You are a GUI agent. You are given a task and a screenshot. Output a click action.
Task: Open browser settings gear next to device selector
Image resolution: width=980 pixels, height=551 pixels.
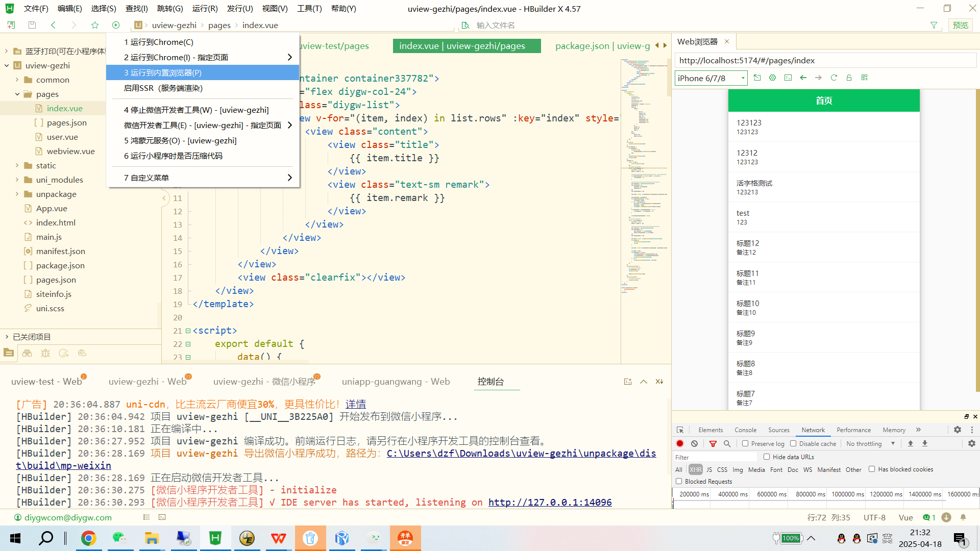(x=772, y=78)
